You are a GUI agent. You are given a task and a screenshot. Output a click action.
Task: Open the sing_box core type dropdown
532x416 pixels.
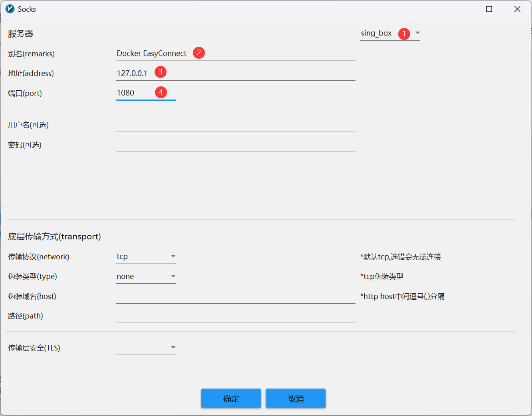pos(390,34)
